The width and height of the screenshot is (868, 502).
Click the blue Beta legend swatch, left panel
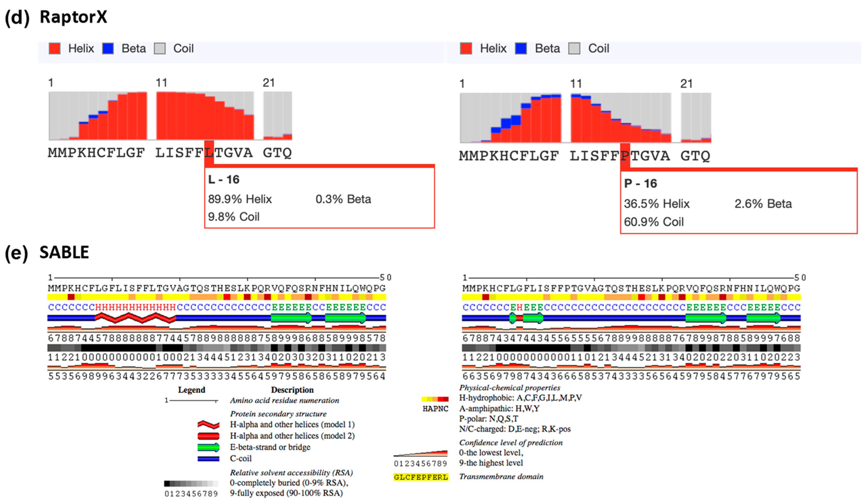tap(108, 49)
